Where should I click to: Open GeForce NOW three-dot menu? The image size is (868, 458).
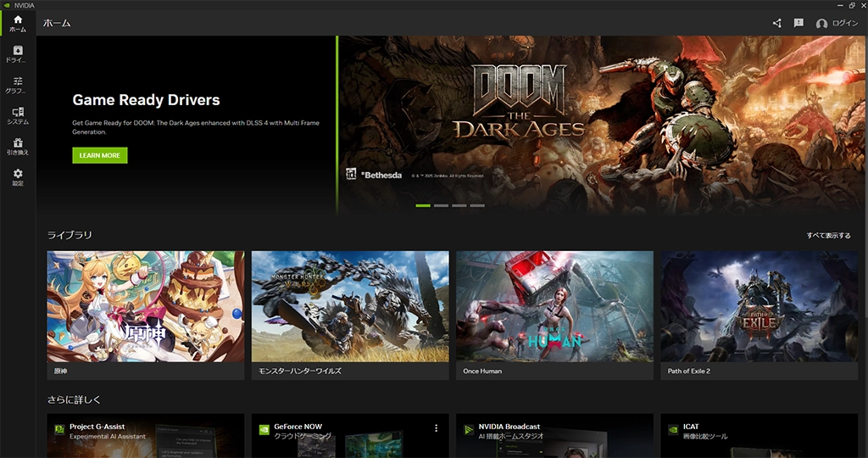437,428
